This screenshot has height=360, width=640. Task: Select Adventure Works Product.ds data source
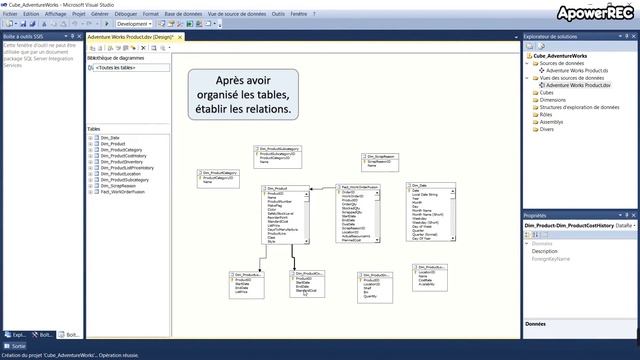577,71
